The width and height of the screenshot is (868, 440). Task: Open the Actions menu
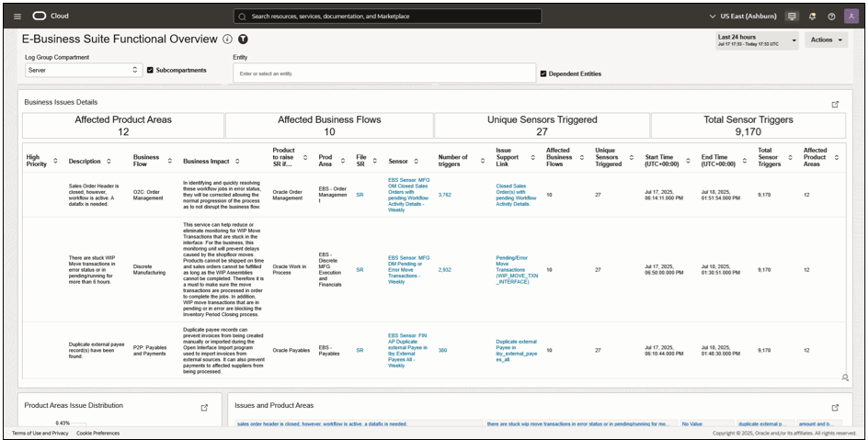[x=826, y=39]
